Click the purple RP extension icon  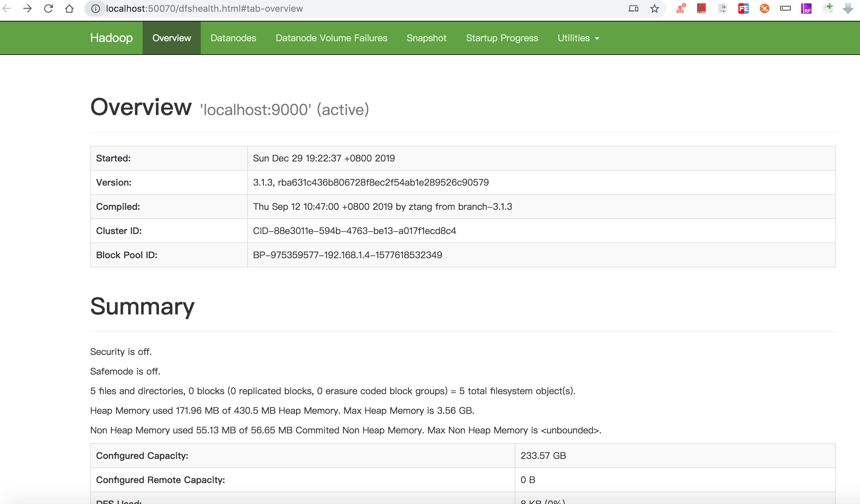806,8
